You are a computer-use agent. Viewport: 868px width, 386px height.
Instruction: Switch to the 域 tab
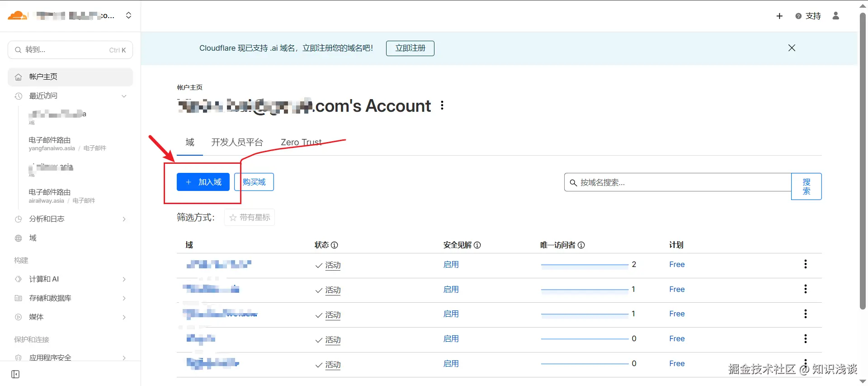point(190,142)
